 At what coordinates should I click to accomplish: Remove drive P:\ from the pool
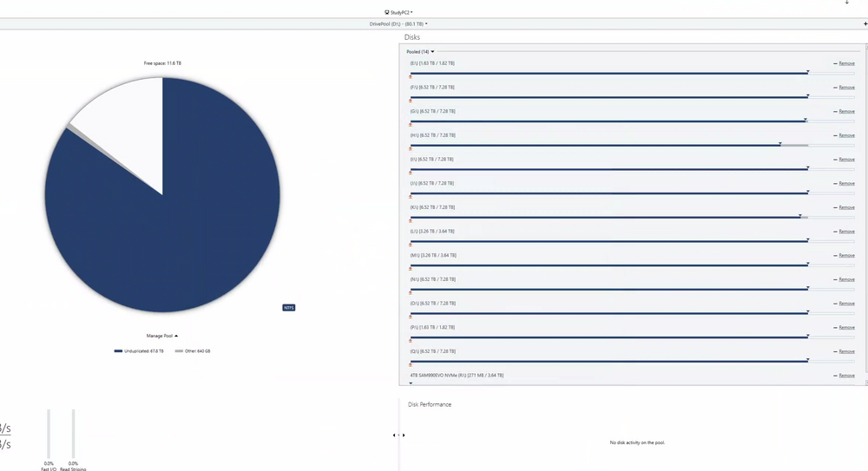[x=845, y=328]
